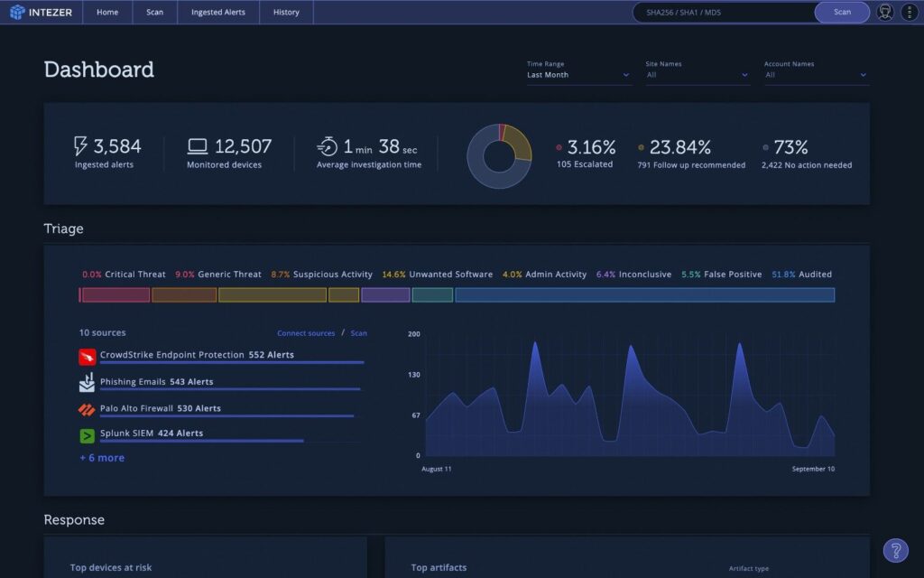Click the SHA256 / SHA1 / MD5 search field

click(725, 13)
